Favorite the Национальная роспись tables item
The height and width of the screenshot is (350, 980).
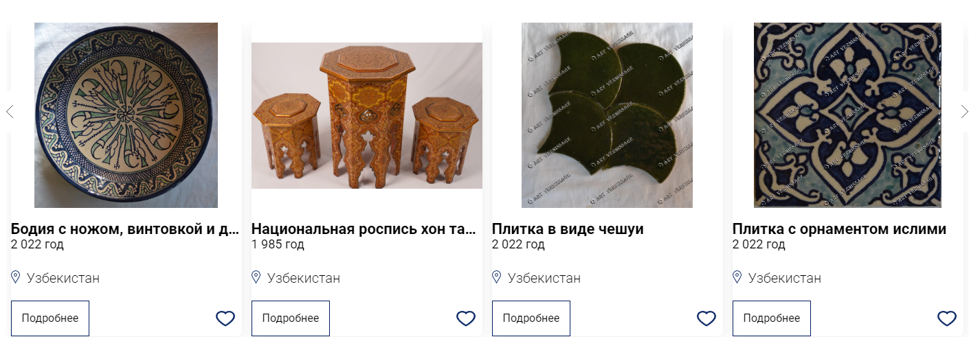[466, 318]
